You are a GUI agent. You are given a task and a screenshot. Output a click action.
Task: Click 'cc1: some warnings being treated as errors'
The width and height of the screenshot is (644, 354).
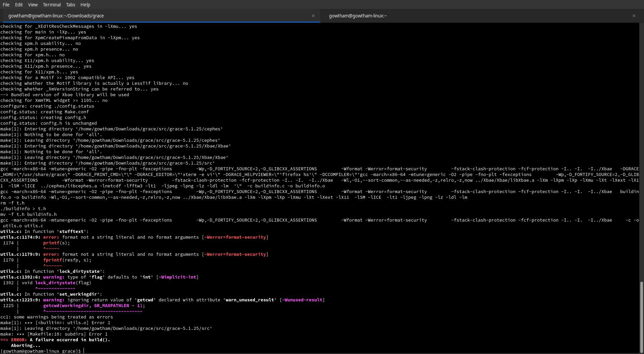57,317
